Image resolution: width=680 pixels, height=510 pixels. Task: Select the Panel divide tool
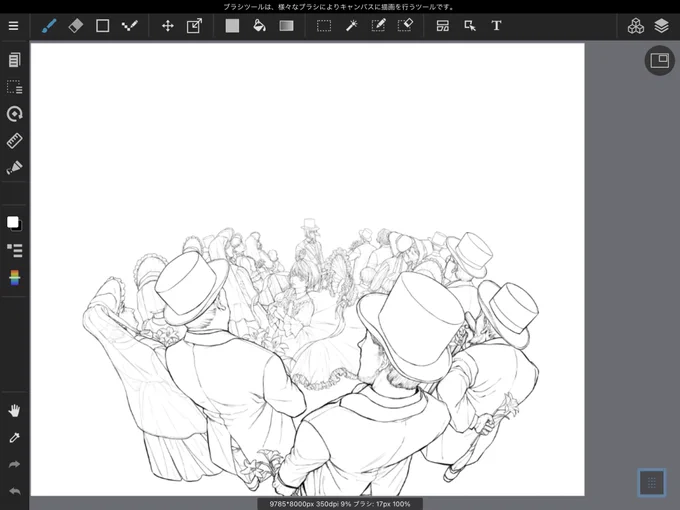[x=443, y=26]
